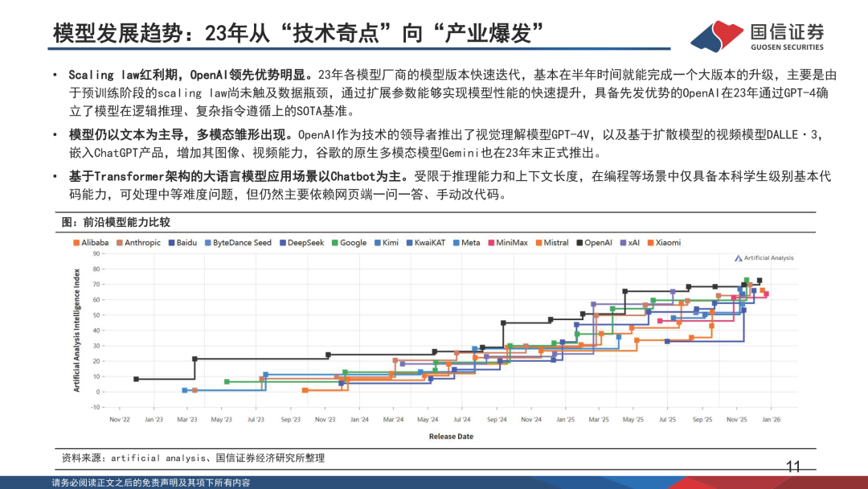Click the Guosen Securities logo emblem
This screenshot has height=489, width=868.
717,36
